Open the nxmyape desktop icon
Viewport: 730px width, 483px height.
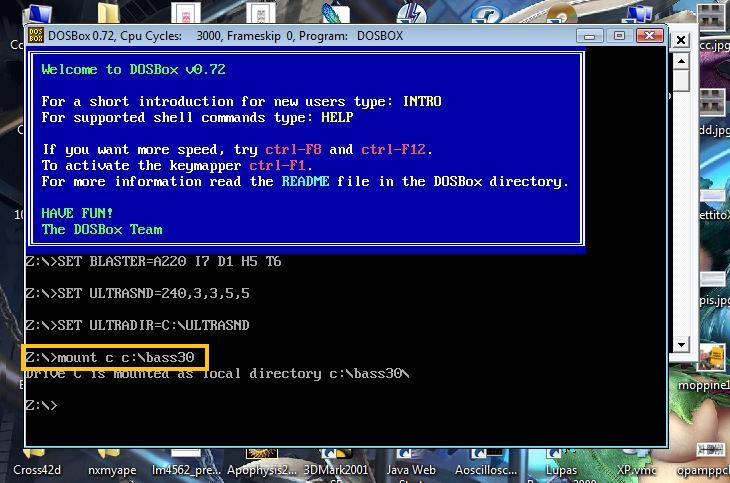112,463
